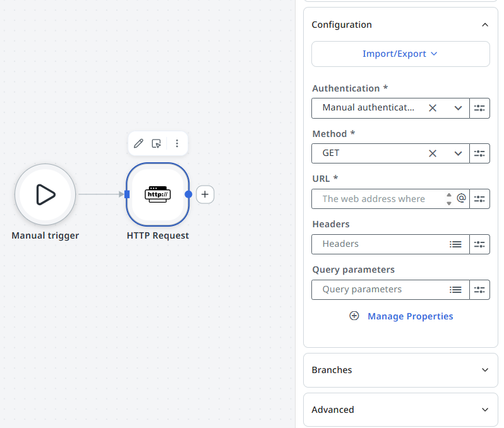Open the Headers list editor icon
The width and height of the screenshot is (504, 428).
click(x=455, y=244)
